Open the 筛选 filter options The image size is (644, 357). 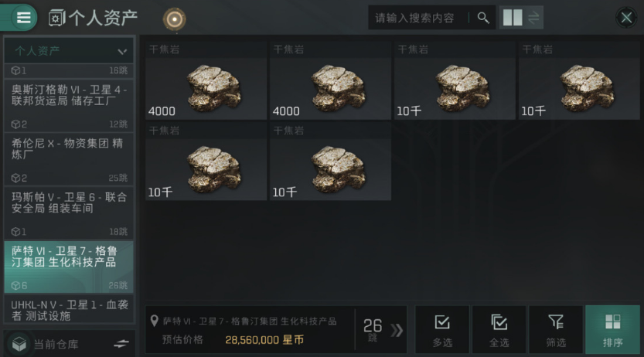pos(556,329)
